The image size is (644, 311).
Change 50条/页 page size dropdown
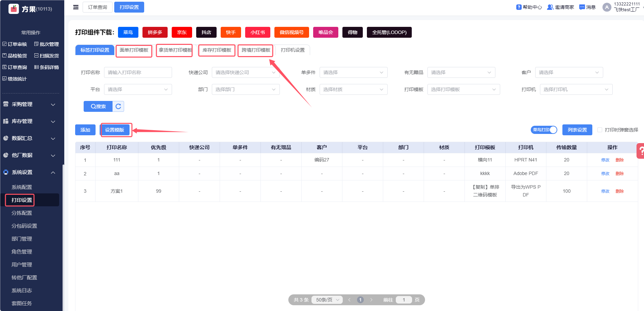click(x=327, y=300)
